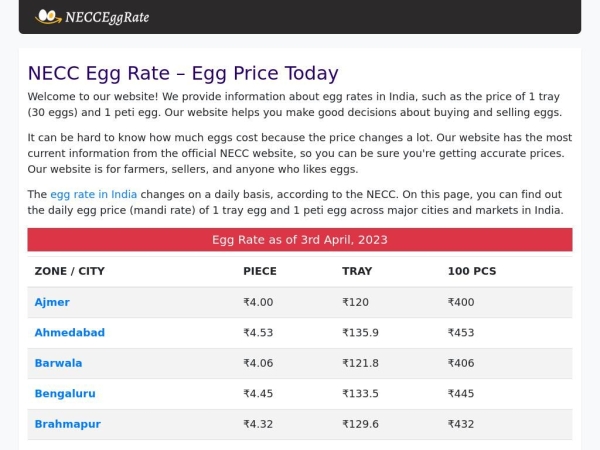Screen dimensions: 600x450
Task: Click Ajmer's piece price ₹4.00
Action: [258, 302]
